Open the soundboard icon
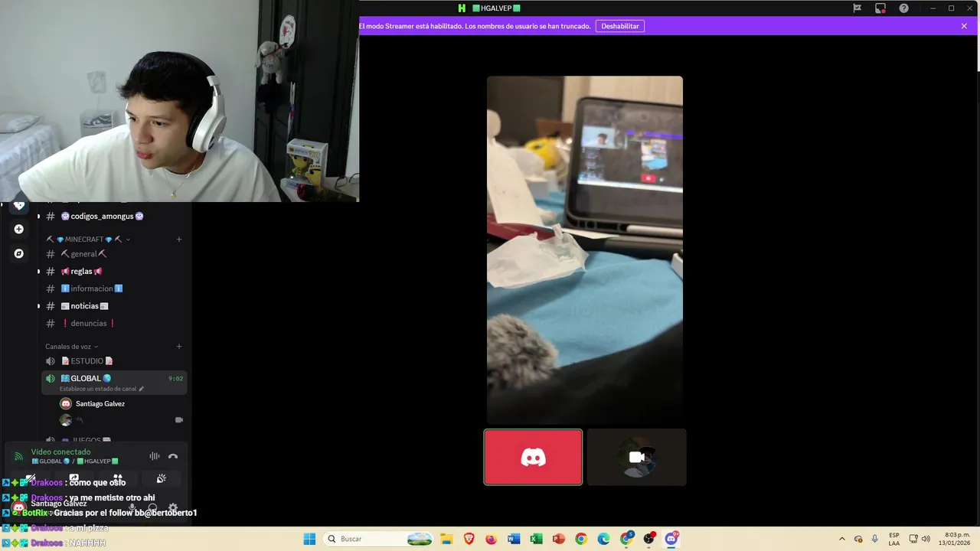Image resolution: width=980 pixels, height=551 pixels. (x=162, y=479)
